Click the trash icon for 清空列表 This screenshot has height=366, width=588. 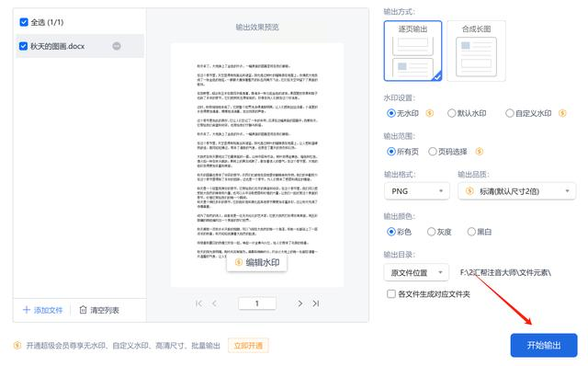[x=83, y=310]
